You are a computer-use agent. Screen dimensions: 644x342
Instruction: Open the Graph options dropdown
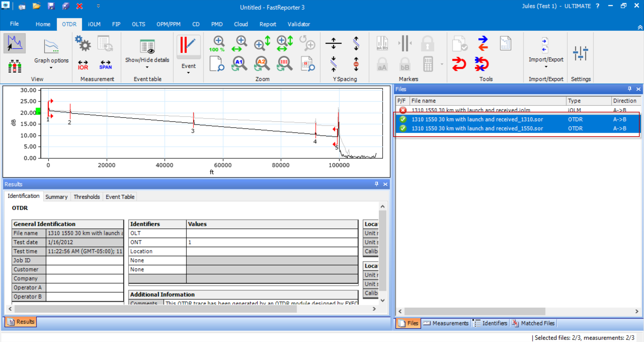(x=51, y=67)
